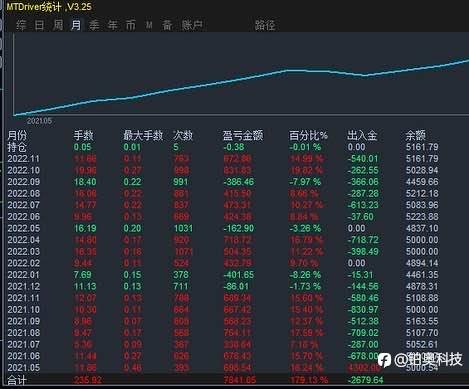Click the 2021.05 chart axis label
Image resolution: width=469 pixels, height=389 pixels.
click(x=39, y=121)
